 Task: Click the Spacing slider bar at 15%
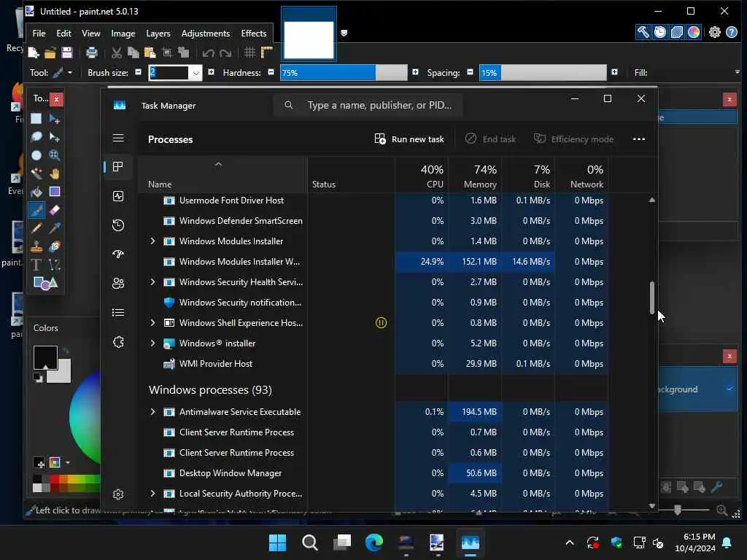pos(543,73)
